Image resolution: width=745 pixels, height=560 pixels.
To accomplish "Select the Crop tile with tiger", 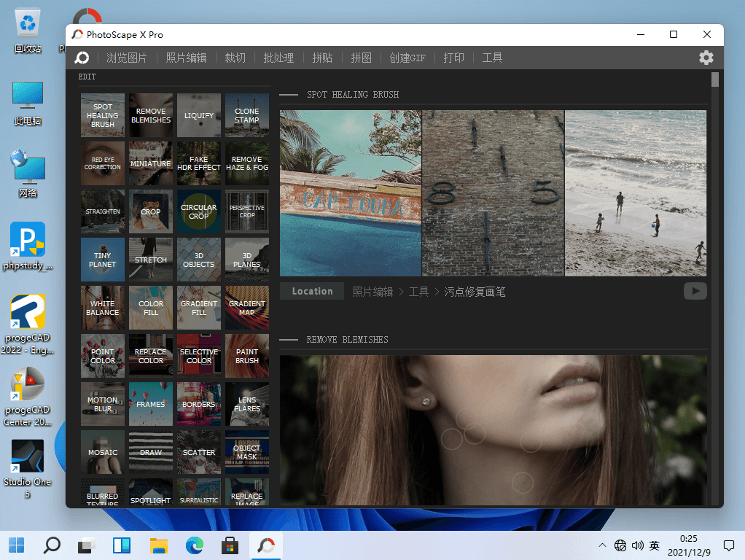I will pos(151,211).
